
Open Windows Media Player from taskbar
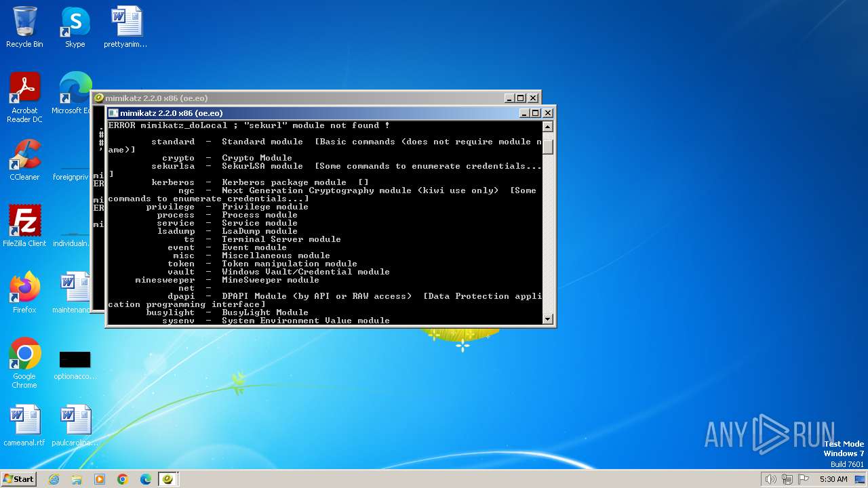pos(100,479)
